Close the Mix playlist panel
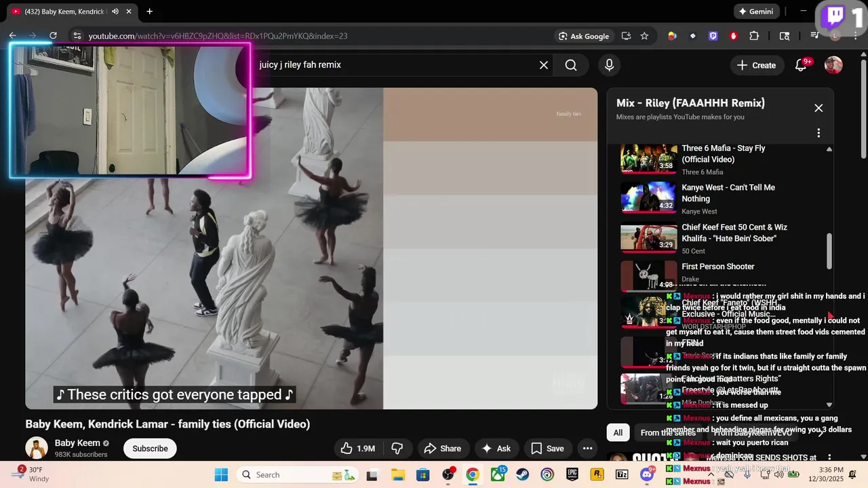This screenshot has height=488, width=868. point(818,108)
